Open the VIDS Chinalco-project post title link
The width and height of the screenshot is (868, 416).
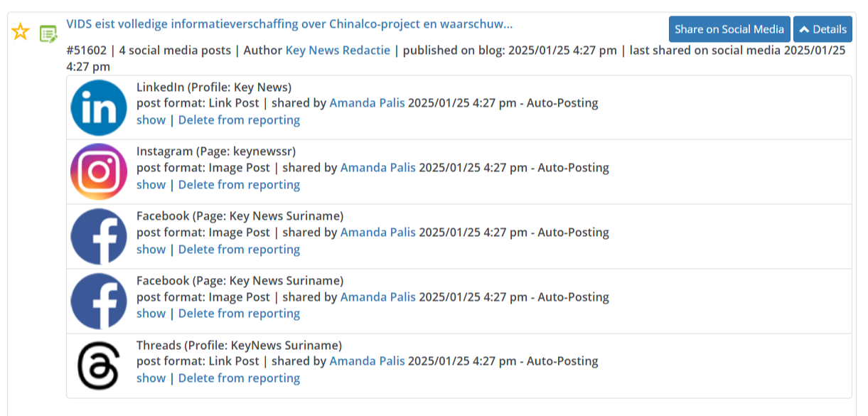point(289,24)
